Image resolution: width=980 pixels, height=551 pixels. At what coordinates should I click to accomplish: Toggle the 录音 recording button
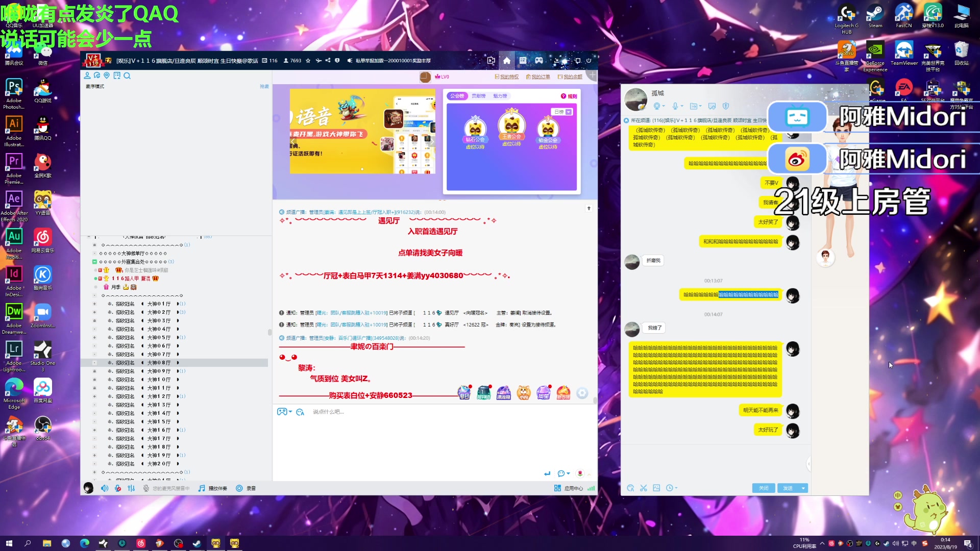coord(239,488)
